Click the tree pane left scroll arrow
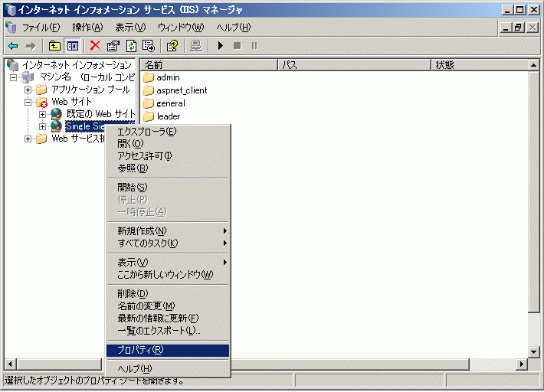The image size is (544, 392). click(10, 364)
